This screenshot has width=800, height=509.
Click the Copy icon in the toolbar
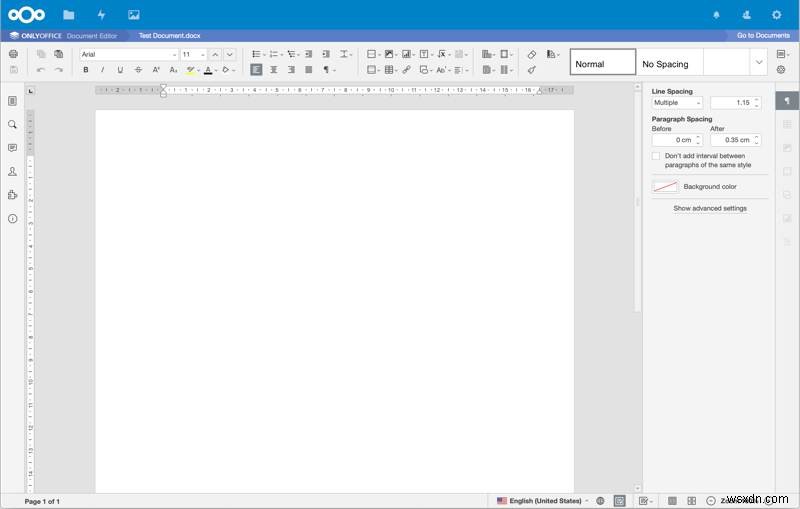pyautogui.click(x=41, y=54)
